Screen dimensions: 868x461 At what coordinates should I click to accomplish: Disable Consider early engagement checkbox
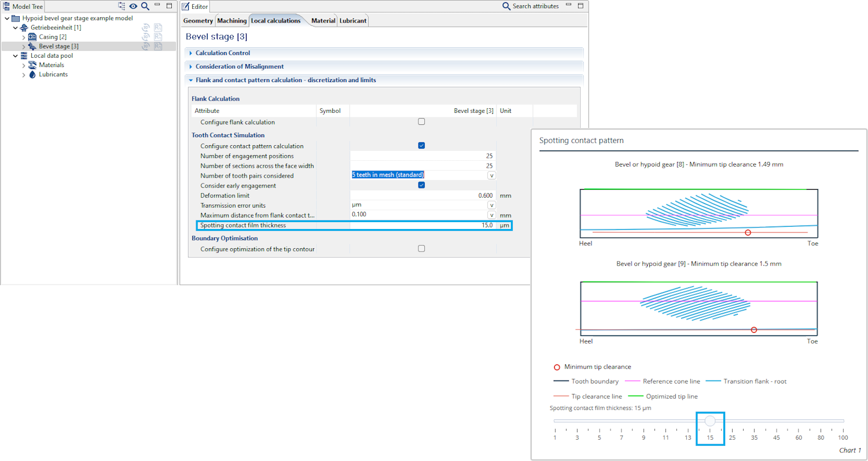(421, 185)
